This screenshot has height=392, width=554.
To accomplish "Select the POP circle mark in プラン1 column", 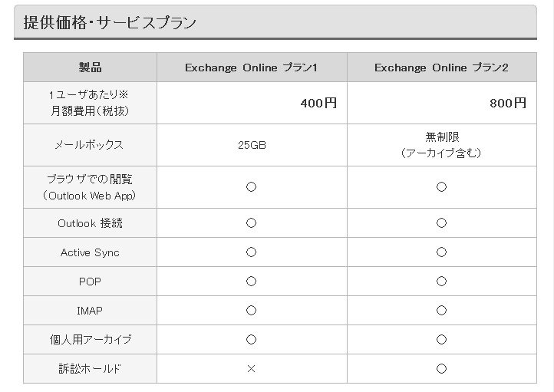I will coord(251,282).
